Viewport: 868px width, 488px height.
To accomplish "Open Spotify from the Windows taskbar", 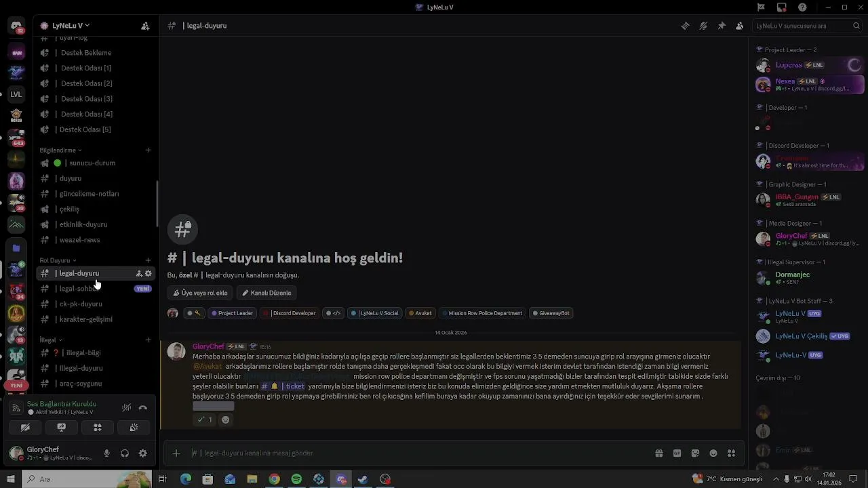I will (296, 479).
